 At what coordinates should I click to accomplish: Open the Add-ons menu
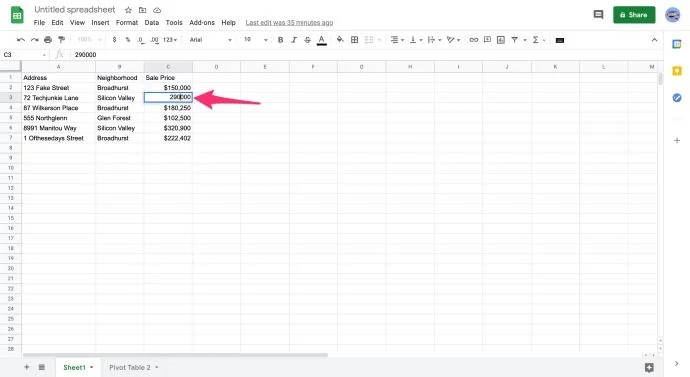pyautogui.click(x=202, y=22)
